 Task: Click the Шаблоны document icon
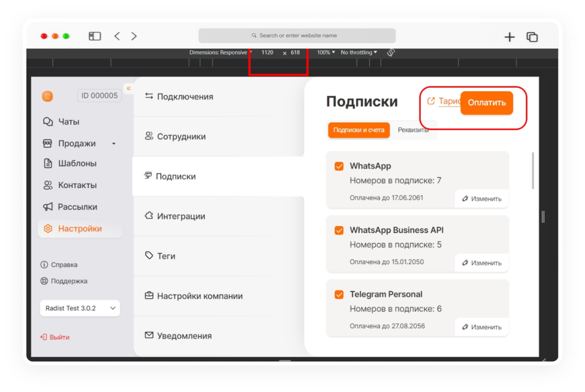[x=48, y=163]
